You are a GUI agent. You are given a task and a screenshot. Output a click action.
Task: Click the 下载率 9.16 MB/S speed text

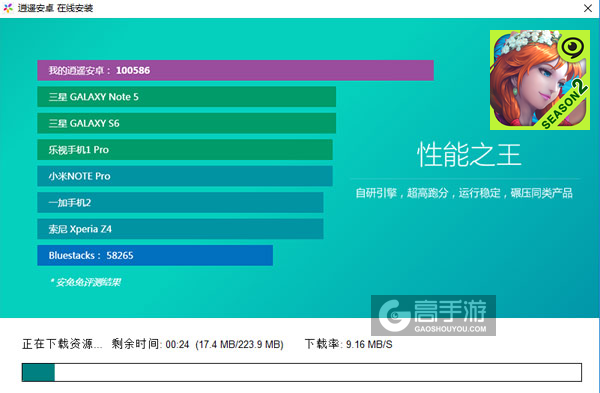click(x=349, y=344)
